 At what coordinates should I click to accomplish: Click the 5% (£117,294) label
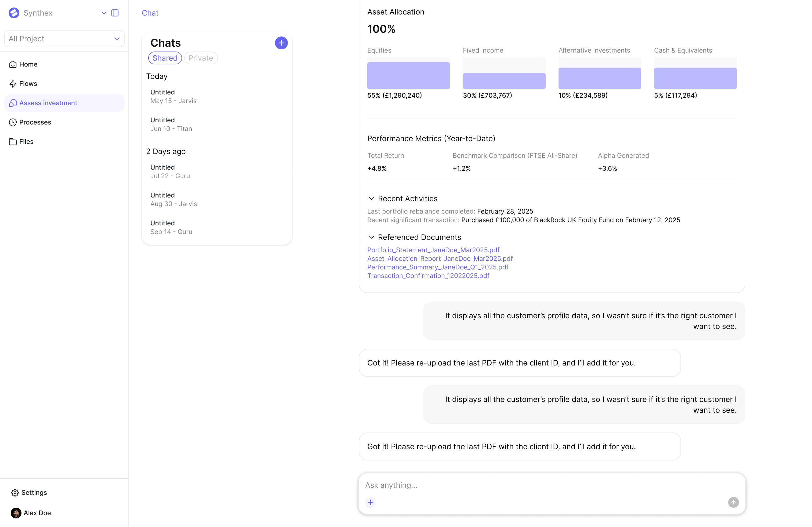click(675, 96)
